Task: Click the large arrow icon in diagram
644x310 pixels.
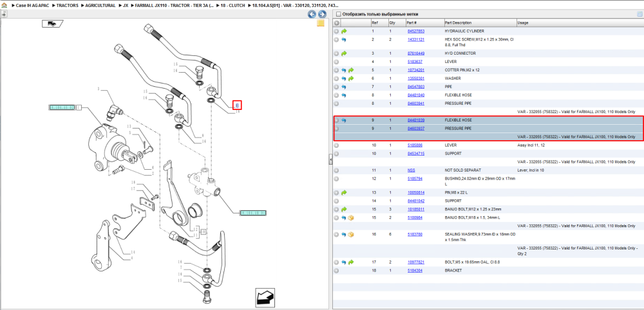Action: tap(265, 297)
